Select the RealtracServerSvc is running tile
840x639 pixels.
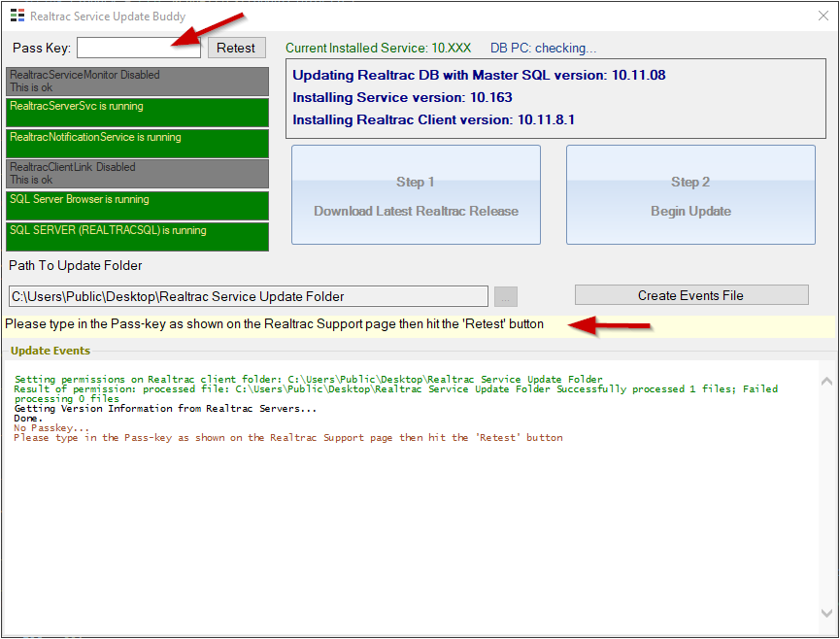click(137, 113)
